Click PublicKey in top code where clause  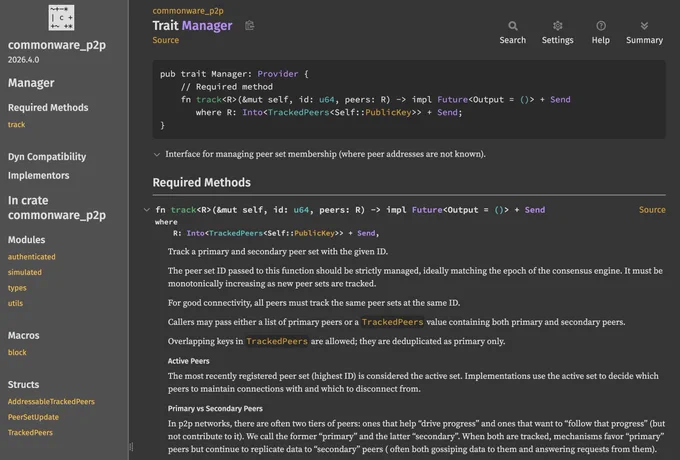coord(388,112)
